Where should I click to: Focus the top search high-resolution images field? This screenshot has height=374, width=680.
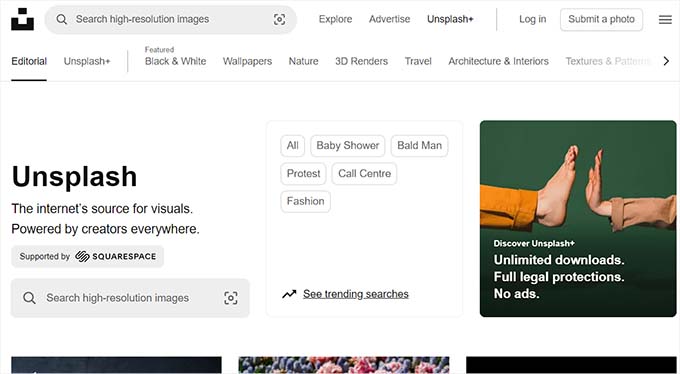tap(171, 19)
